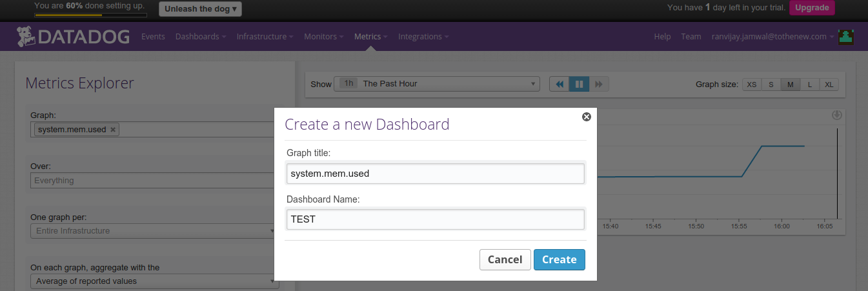The image size is (868, 291).
Task: Remove the system.mem.used tag
Action: pos(113,130)
